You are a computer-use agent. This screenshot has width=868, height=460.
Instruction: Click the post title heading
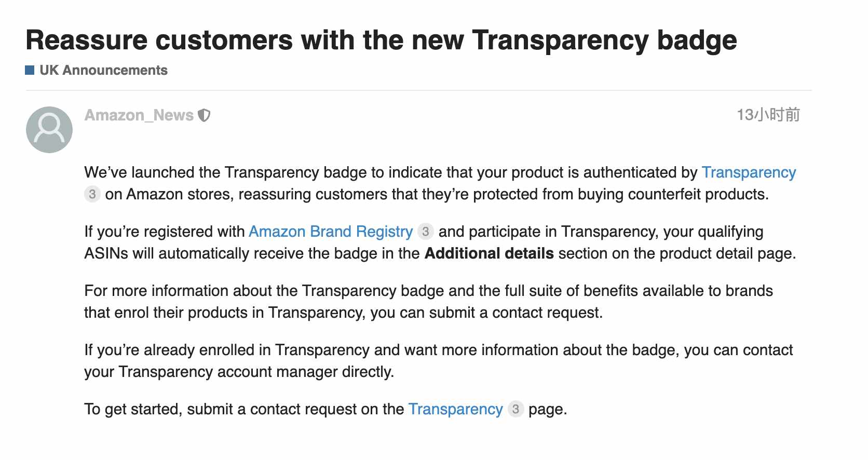coord(381,40)
